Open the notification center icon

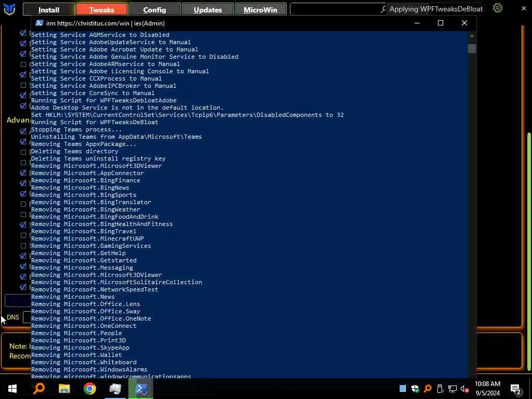(516, 390)
